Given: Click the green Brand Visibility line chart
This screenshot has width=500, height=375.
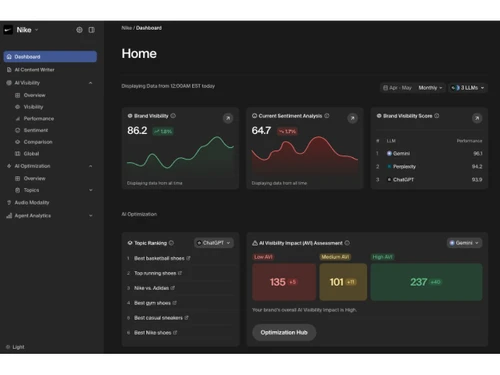Looking at the screenshot, I should pos(180,155).
